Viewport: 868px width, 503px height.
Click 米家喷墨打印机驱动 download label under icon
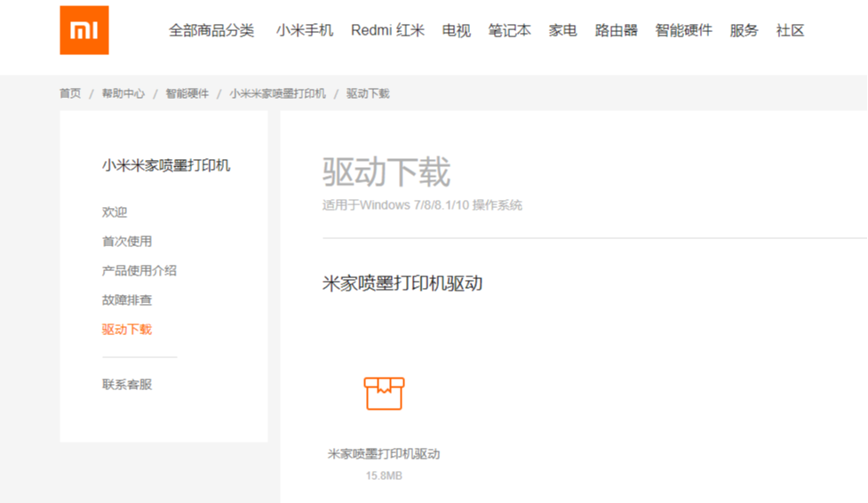click(384, 454)
